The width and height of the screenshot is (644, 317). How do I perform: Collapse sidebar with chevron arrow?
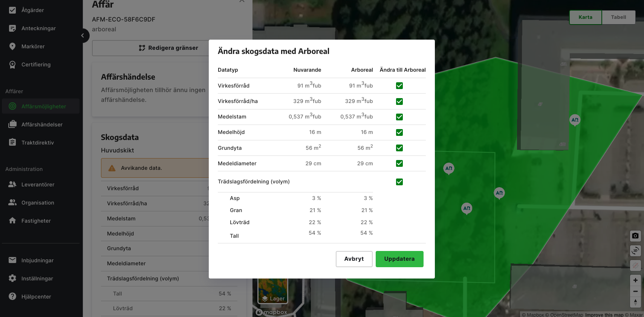click(83, 36)
